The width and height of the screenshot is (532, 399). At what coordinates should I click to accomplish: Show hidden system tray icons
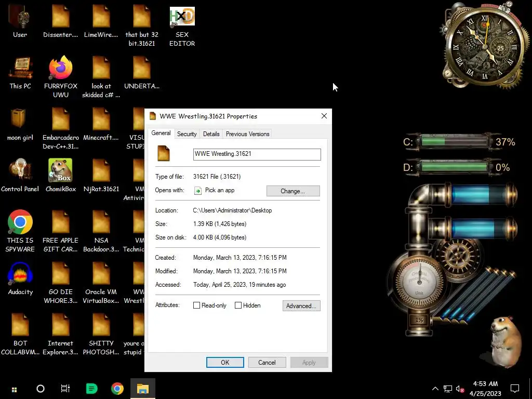coord(435,389)
